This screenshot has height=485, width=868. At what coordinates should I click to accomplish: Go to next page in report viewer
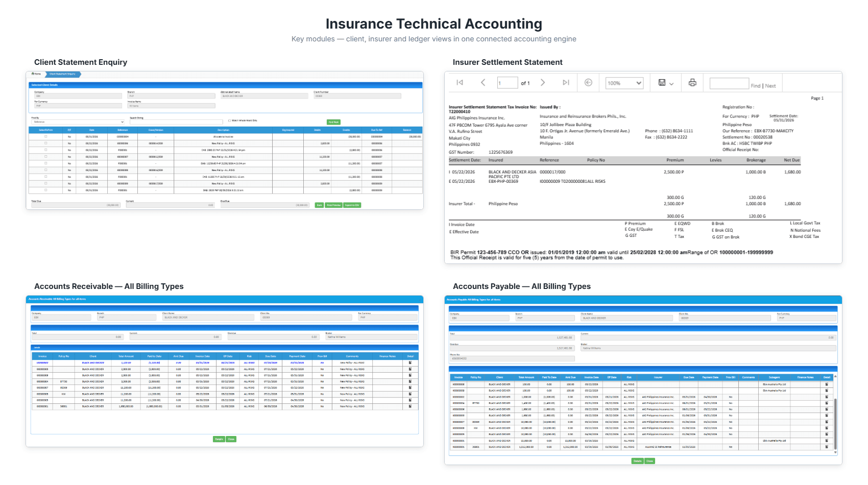click(543, 83)
